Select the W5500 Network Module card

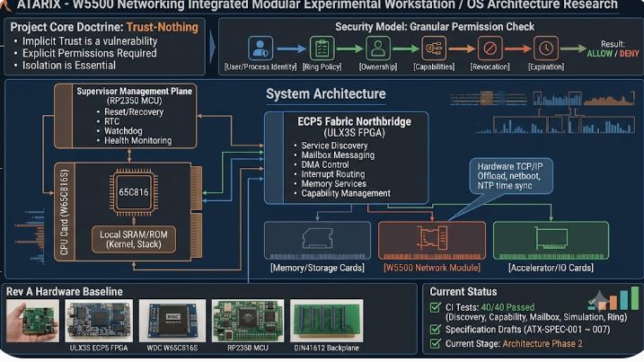pos(432,241)
